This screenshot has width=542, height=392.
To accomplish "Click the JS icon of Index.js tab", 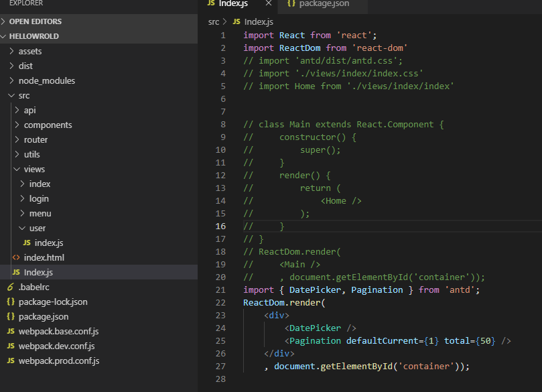I will (x=211, y=3).
